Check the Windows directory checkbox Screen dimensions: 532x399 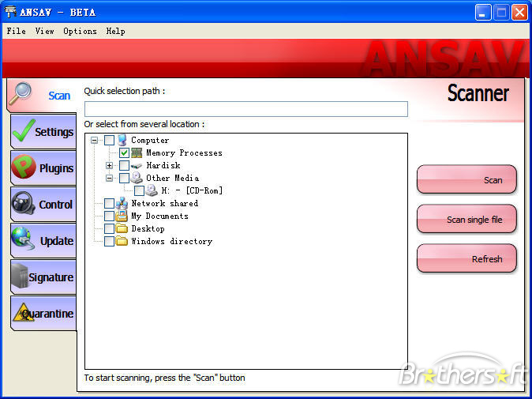(x=109, y=241)
